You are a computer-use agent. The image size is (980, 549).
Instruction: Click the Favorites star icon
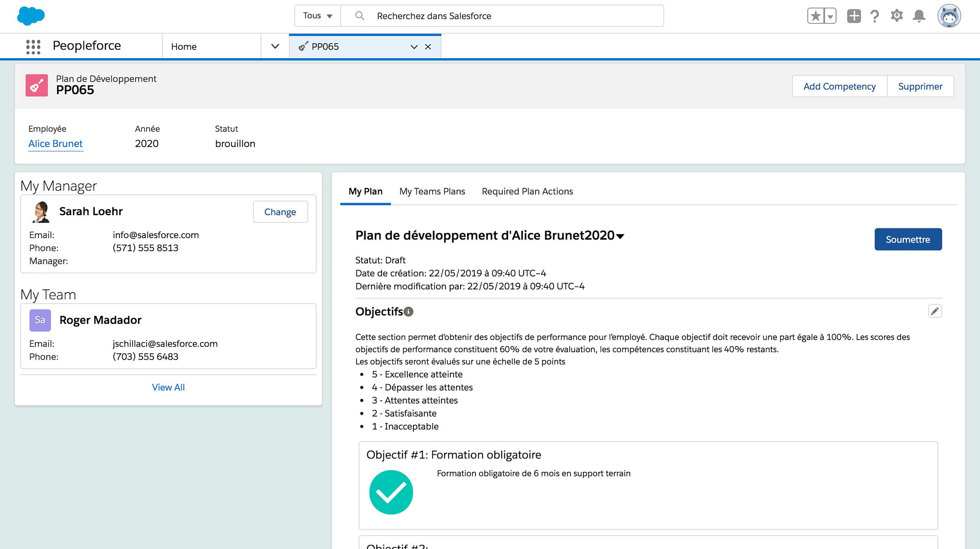(815, 16)
